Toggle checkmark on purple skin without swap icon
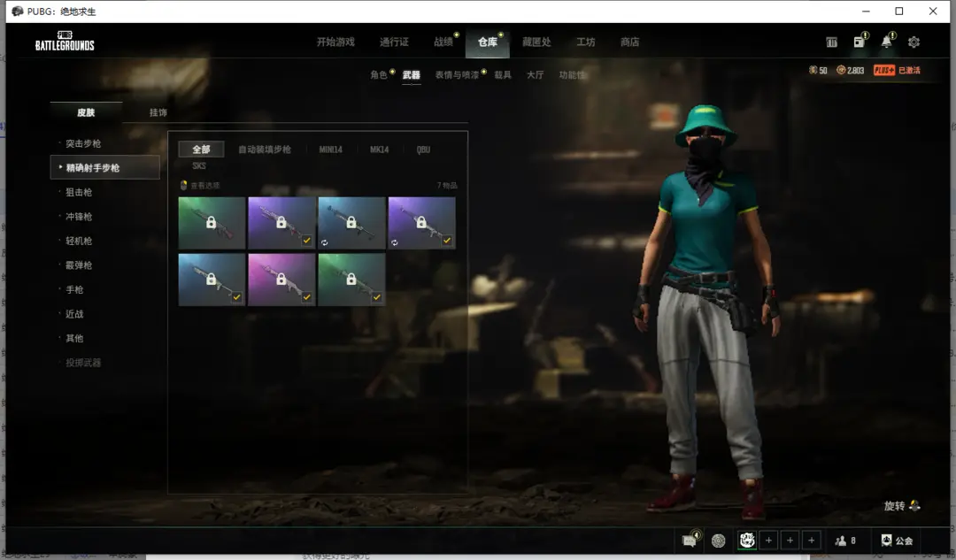 tap(306, 241)
